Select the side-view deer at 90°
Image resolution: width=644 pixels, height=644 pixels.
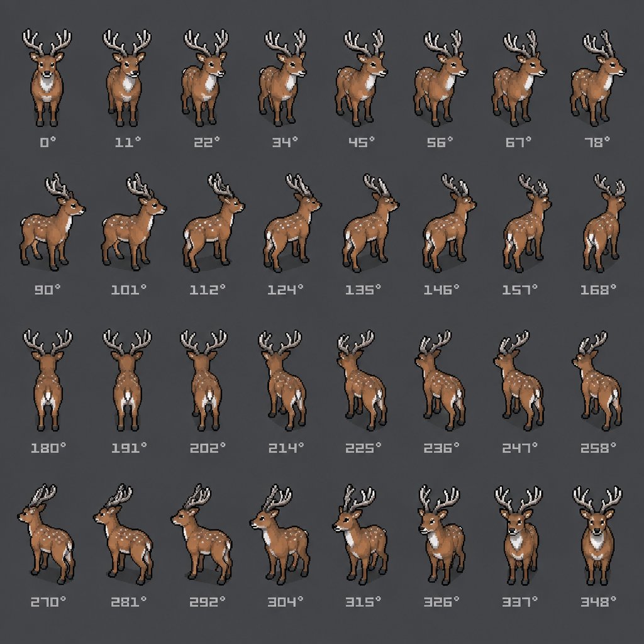pyautogui.click(x=52, y=222)
